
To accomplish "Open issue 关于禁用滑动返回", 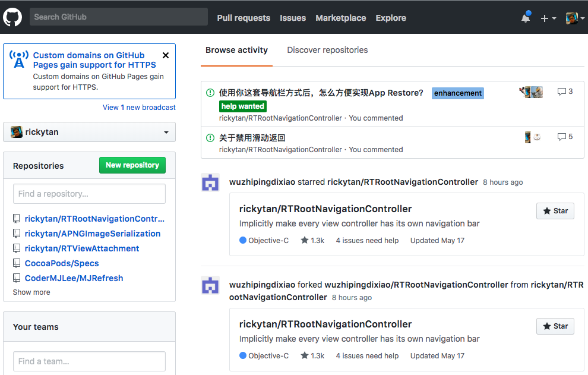I will pyautogui.click(x=252, y=138).
